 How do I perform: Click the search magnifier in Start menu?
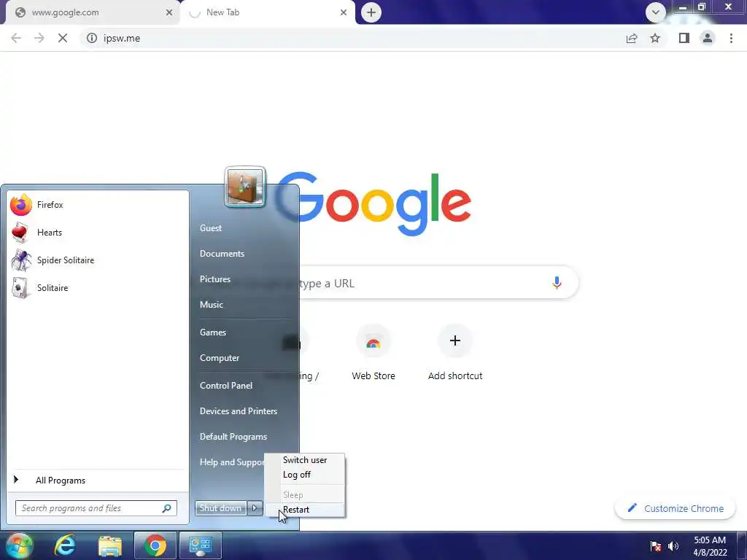click(x=167, y=508)
